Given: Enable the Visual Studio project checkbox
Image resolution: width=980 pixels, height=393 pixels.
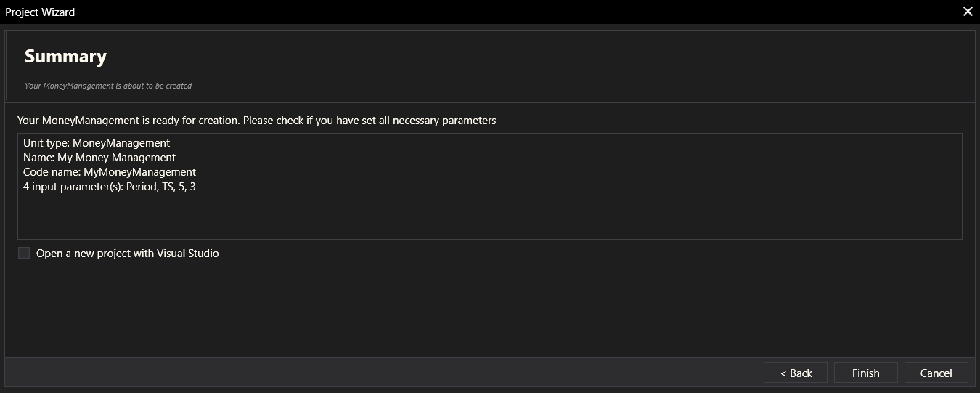Looking at the screenshot, I should [x=24, y=254].
